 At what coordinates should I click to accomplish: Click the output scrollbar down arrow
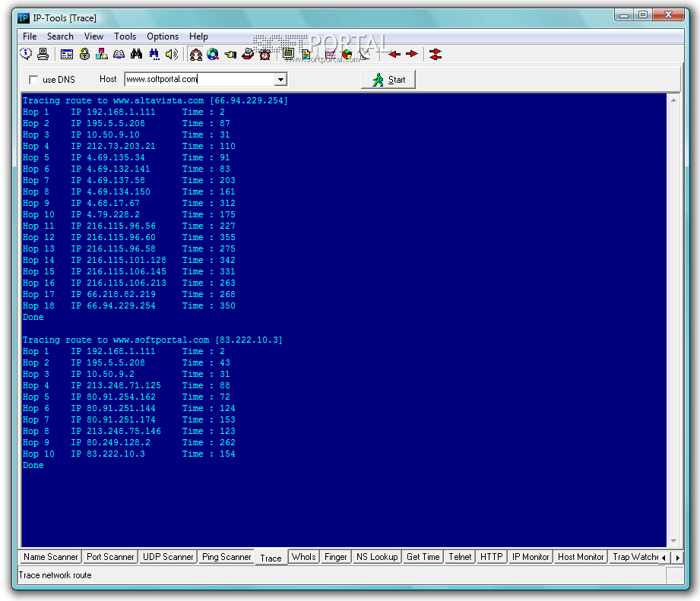pos(673,541)
